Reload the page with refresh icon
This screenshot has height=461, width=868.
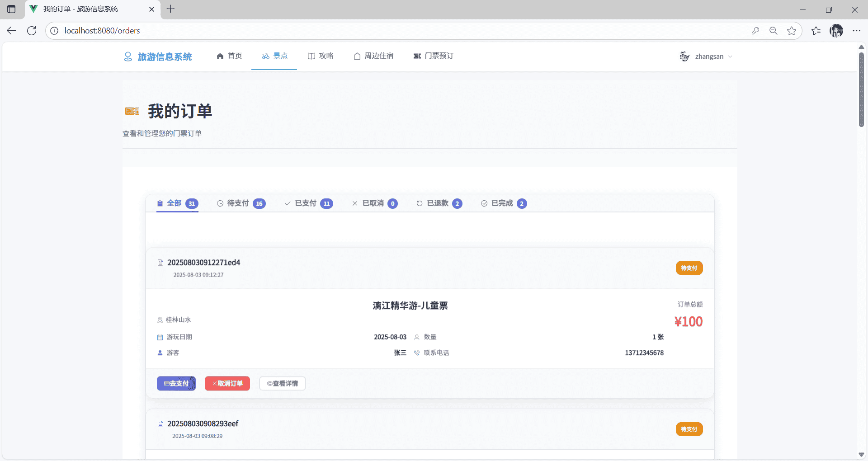[x=32, y=31]
